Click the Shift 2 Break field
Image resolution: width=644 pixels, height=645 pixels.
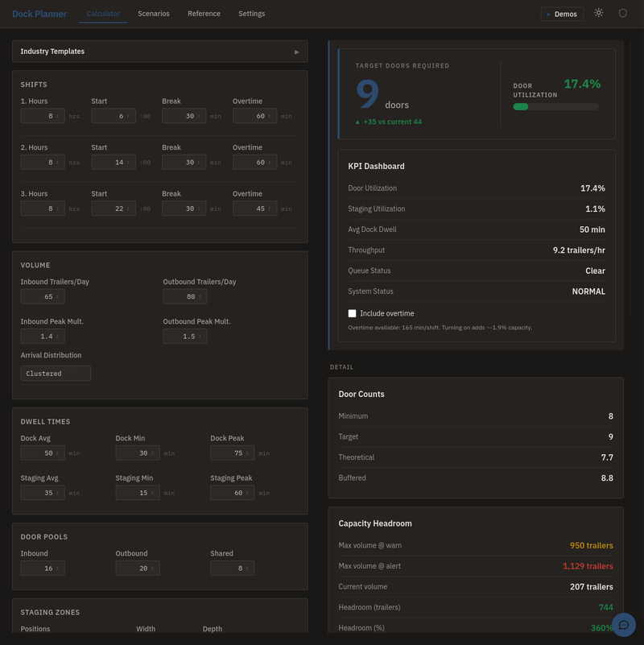pos(184,163)
